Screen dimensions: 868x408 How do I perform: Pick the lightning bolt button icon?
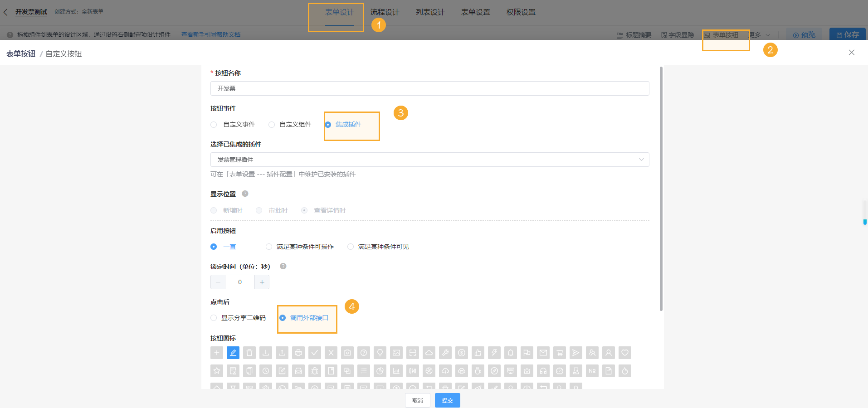(x=494, y=353)
